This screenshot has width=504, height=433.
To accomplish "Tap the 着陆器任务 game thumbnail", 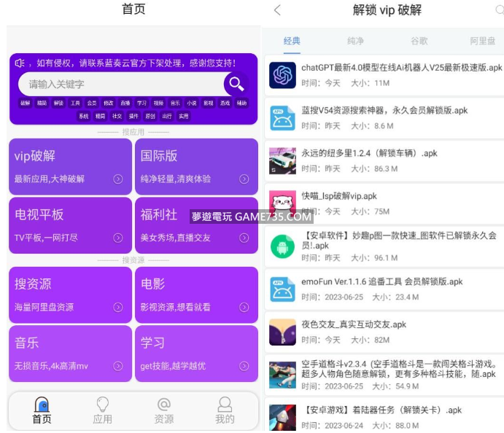I will click(282, 418).
